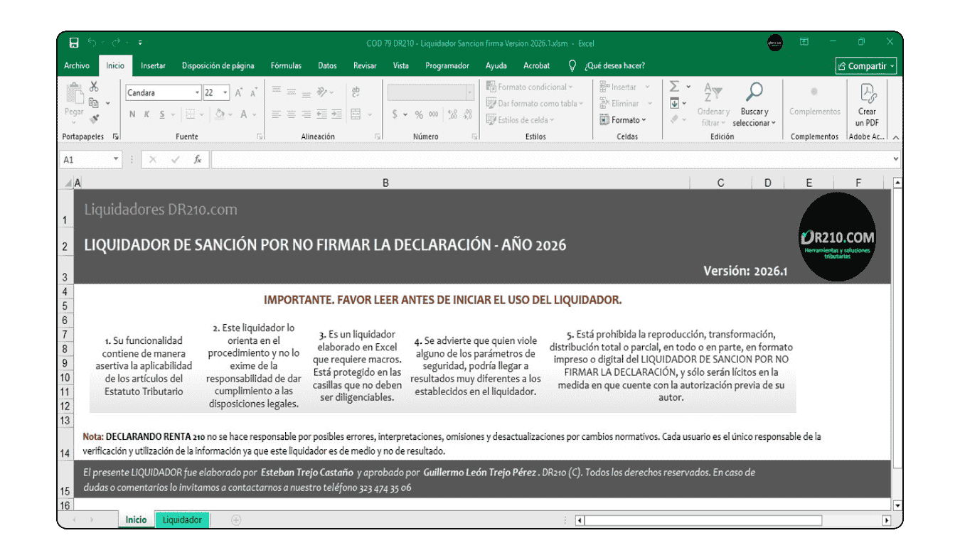Expand the font size 22 dropdown
Screen dimensions: 960x560
(x=225, y=92)
